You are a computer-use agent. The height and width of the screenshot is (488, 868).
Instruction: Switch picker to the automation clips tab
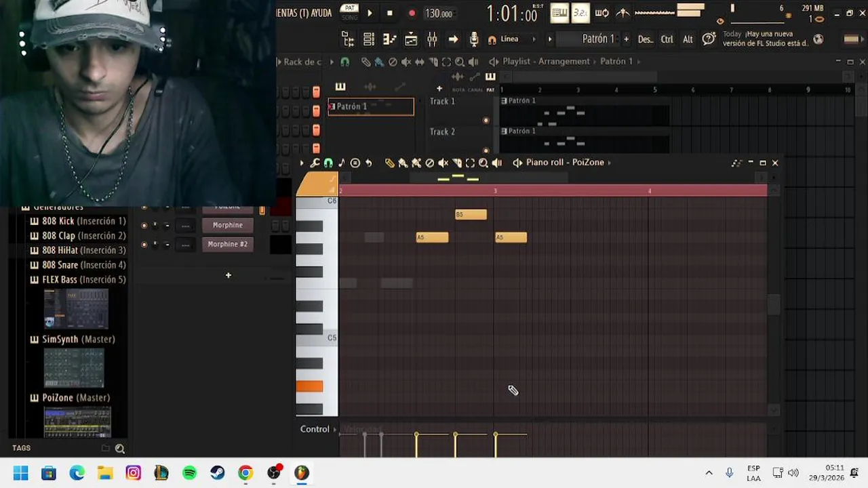click(400, 87)
